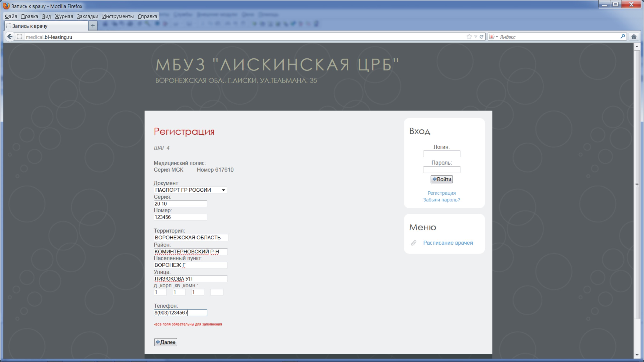Click the paperclip icon in the Меню panel
644x362 pixels.
pos(413,243)
